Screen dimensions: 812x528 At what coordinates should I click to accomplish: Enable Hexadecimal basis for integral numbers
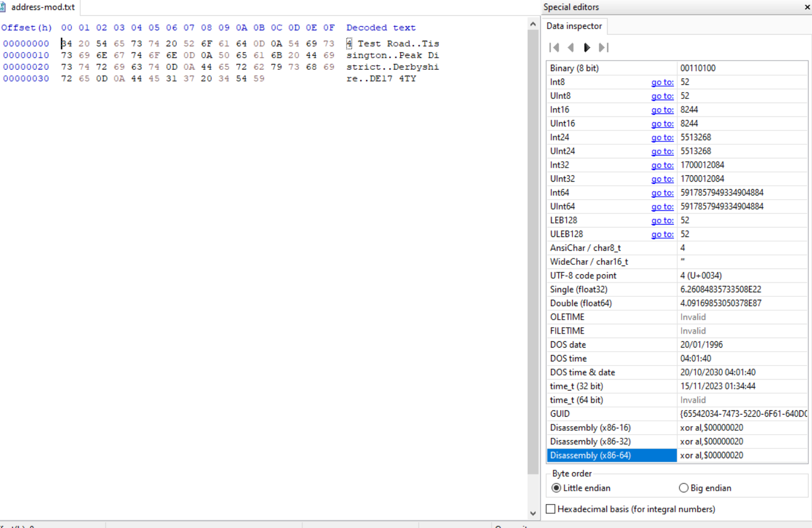pos(550,509)
